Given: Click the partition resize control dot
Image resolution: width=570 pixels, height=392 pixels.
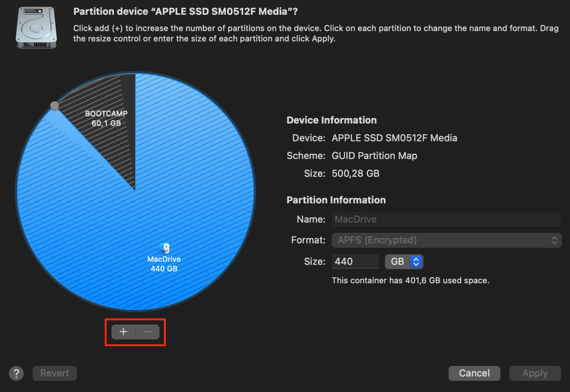Looking at the screenshot, I should coord(55,105).
